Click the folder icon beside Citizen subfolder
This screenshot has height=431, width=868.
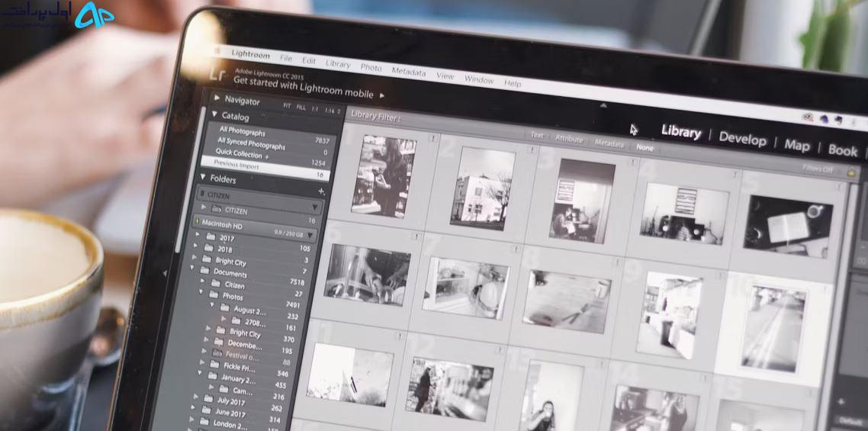click(x=215, y=283)
